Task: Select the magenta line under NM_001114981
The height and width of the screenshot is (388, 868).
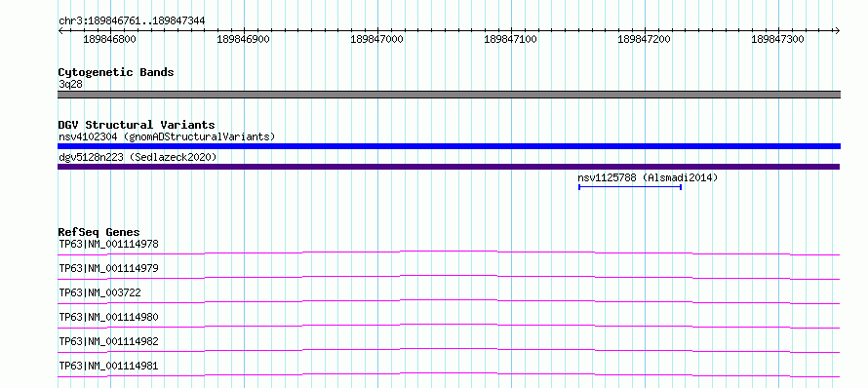Action: coord(449,374)
